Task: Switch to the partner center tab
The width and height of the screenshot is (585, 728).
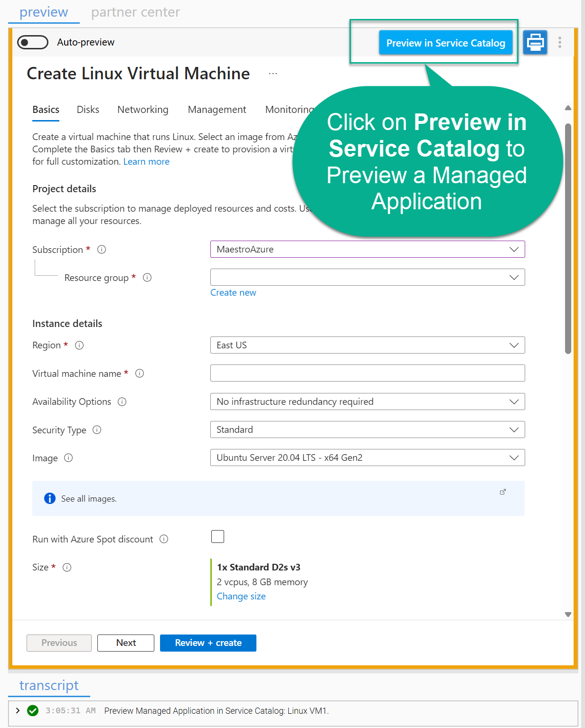Action: (x=135, y=12)
